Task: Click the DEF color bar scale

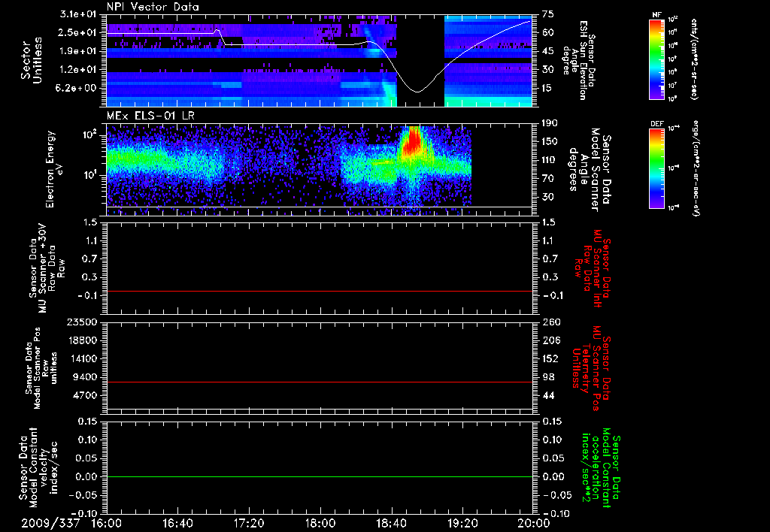Action: coord(656,168)
